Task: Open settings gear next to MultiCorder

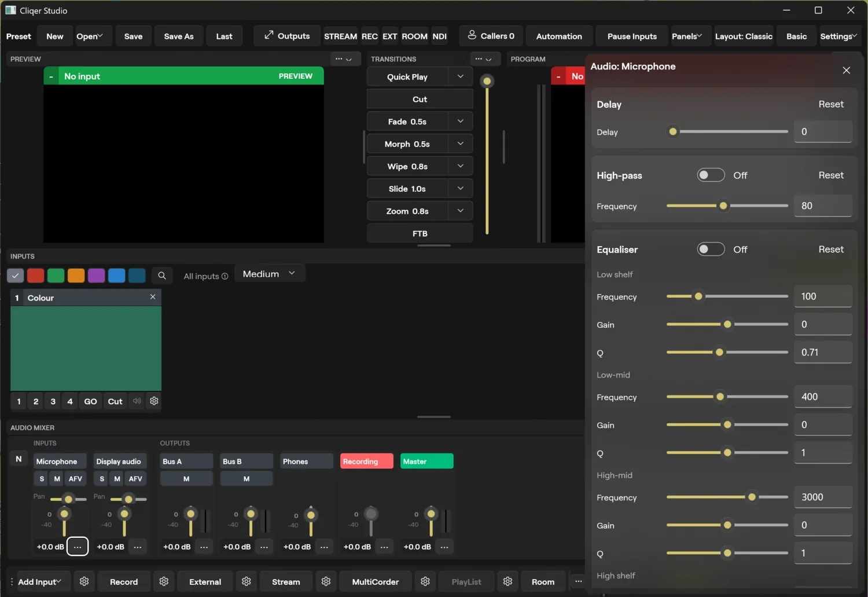Action: 425,581
